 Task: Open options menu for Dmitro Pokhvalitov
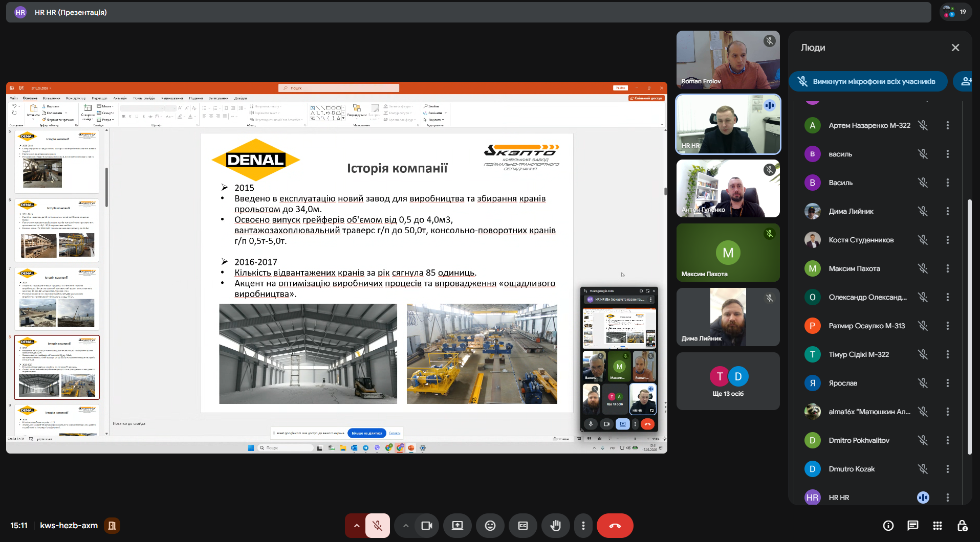click(947, 440)
